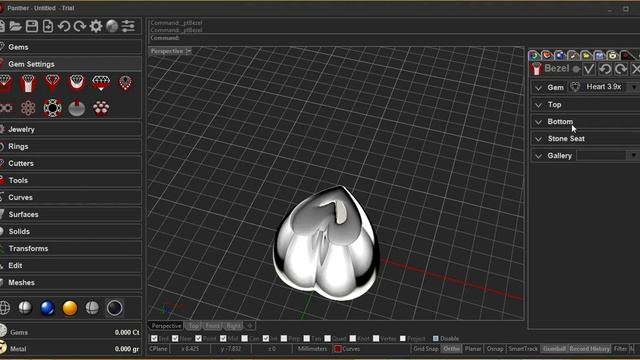This screenshot has width=640, height=360.
Task: Select the Bezel gem setting tool icon
Action: pyautogui.click(x=28, y=83)
